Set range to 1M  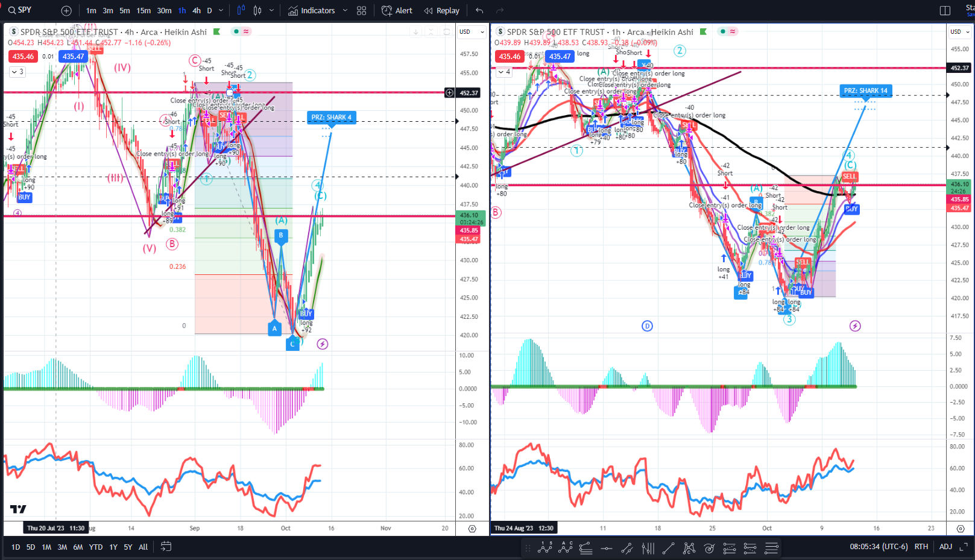pyautogui.click(x=46, y=547)
